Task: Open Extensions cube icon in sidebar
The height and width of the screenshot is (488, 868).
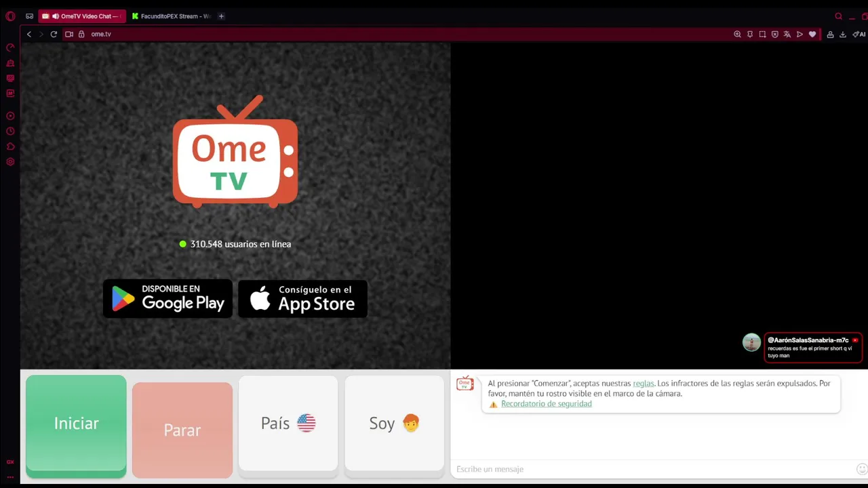Action: click(x=10, y=146)
